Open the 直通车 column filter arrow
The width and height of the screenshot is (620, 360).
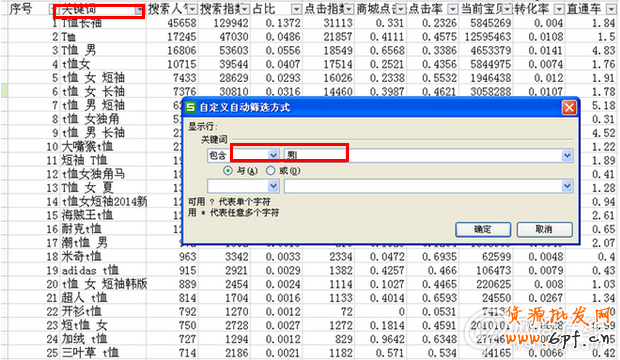point(611,9)
